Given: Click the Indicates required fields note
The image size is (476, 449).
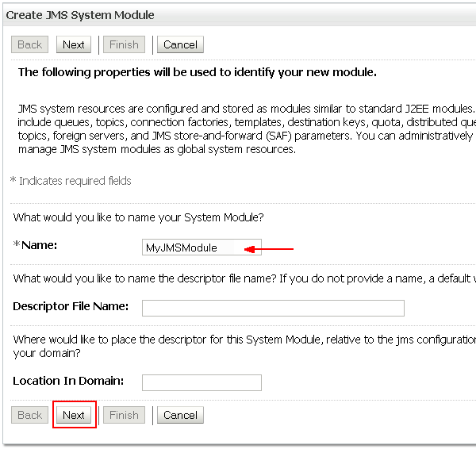Looking at the screenshot, I should [71, 181].
